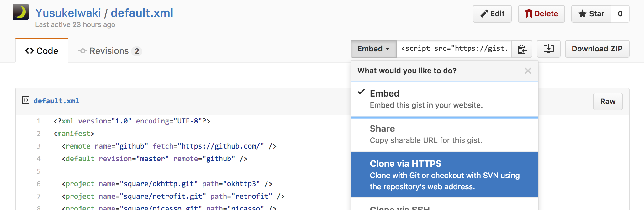This screenshot has height=210, width=644.
Task: Close the 'What would you like to do?' popup
Action: point(528,71)
